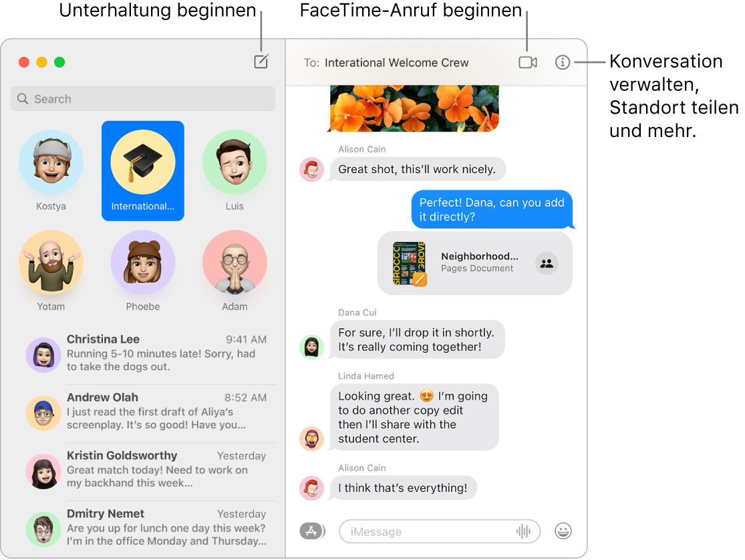
Task: Open the iMessage apps icon
Action: (312, 531)
